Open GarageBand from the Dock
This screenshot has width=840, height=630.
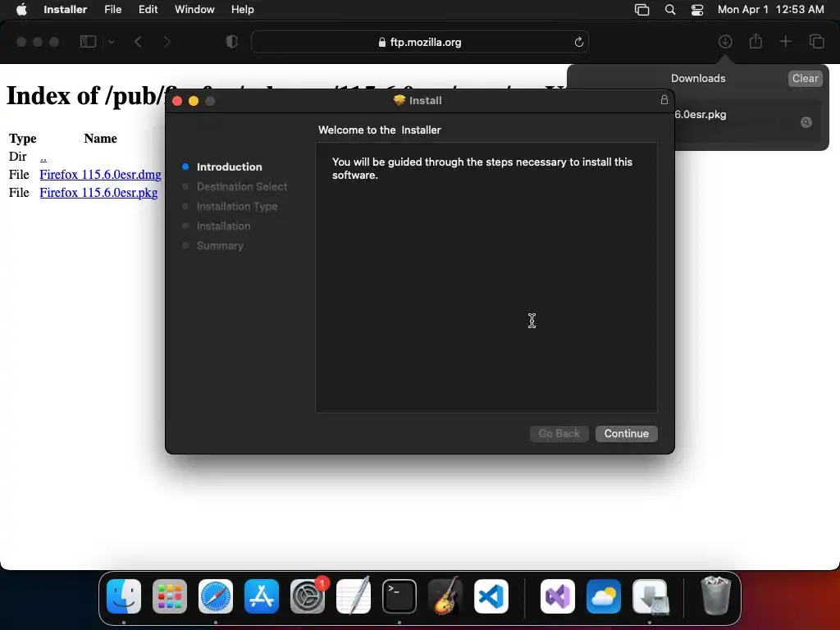pyautogui.click(x=445, y=596)
